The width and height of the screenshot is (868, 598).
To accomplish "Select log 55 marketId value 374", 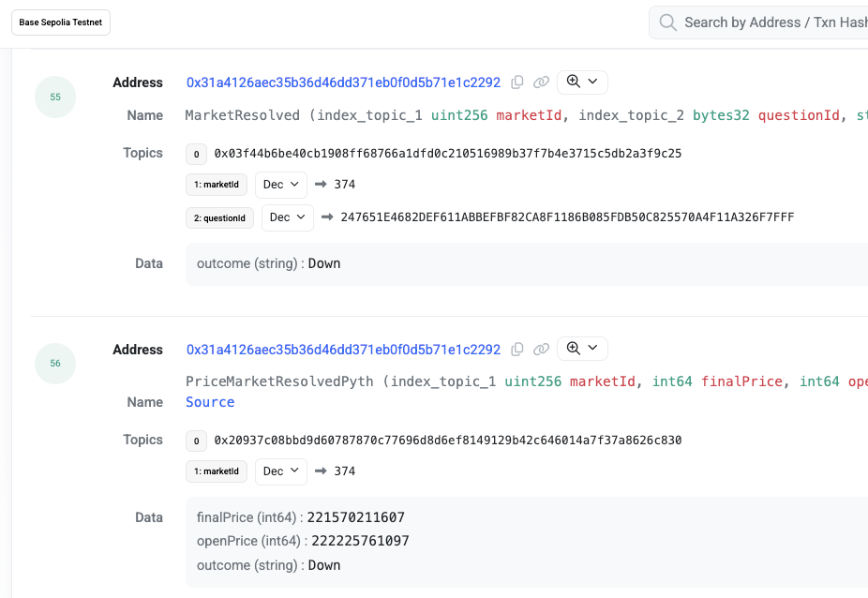I will point(345,185).
